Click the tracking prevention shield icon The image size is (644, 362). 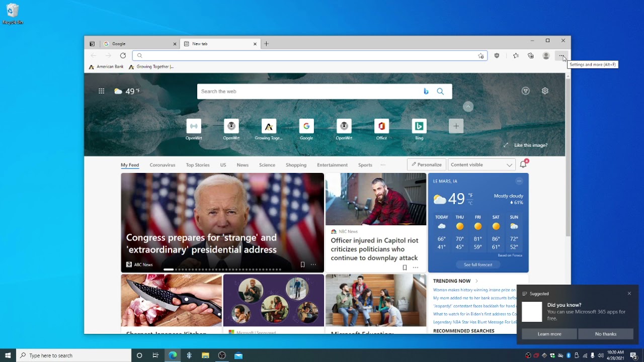[x=497, y=56]
